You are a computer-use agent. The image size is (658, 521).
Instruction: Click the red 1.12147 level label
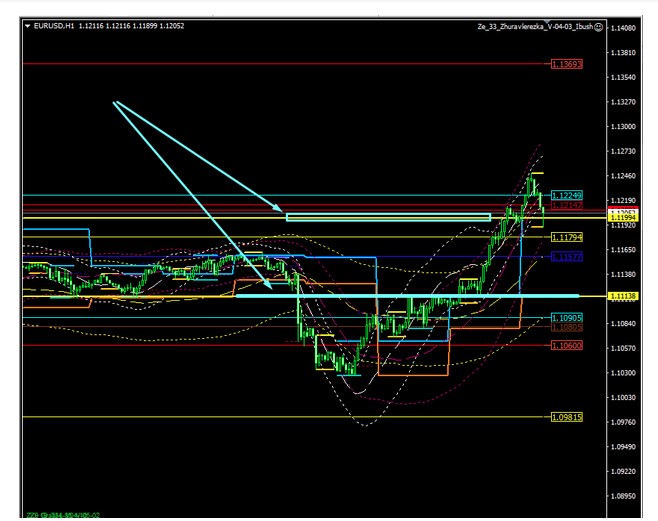pos(566,205)
